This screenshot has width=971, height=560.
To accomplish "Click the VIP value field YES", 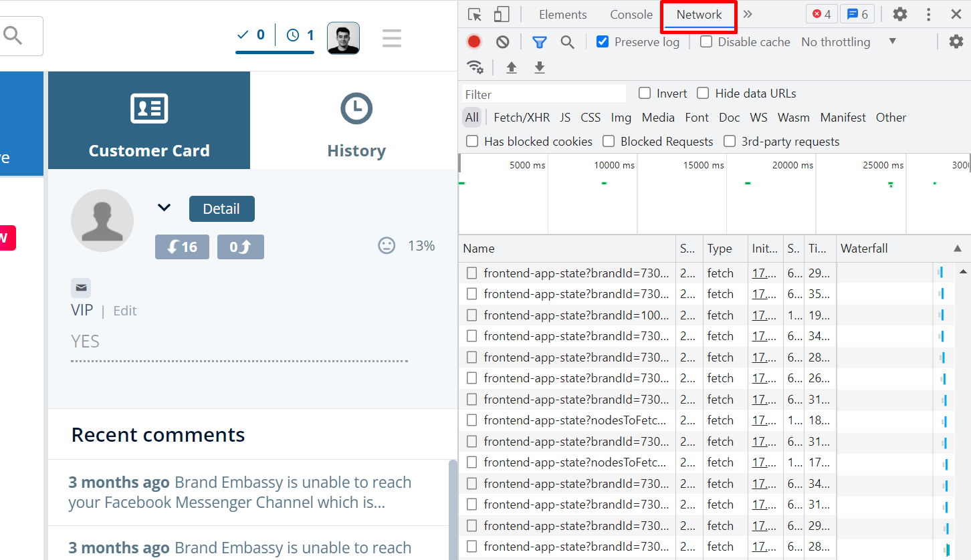I will coord(239,341).
